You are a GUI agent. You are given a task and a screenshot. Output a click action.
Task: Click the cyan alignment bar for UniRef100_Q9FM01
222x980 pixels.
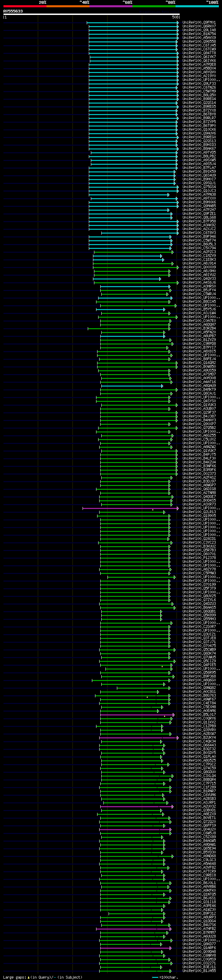point(133,23)
